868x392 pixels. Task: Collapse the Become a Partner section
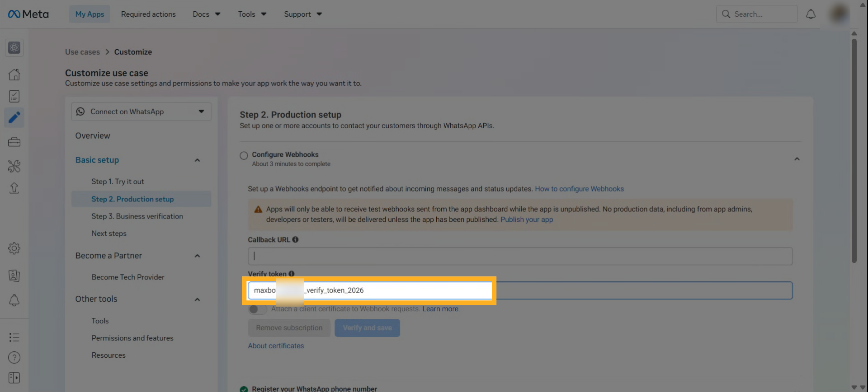tap(197, 256)
